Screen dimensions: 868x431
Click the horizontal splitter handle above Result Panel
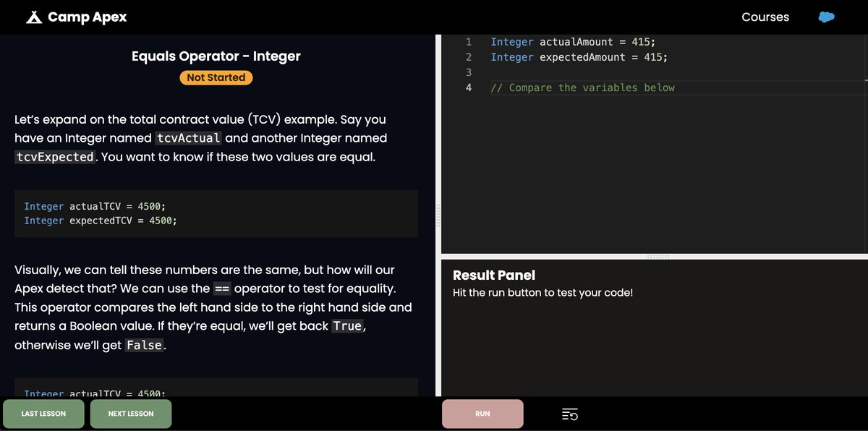click(658, 257)
